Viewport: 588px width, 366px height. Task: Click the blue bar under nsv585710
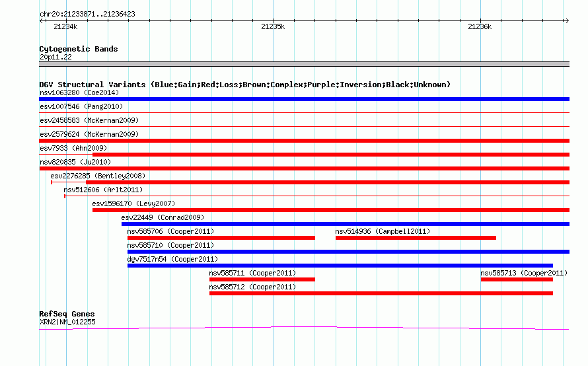(348, 252)
